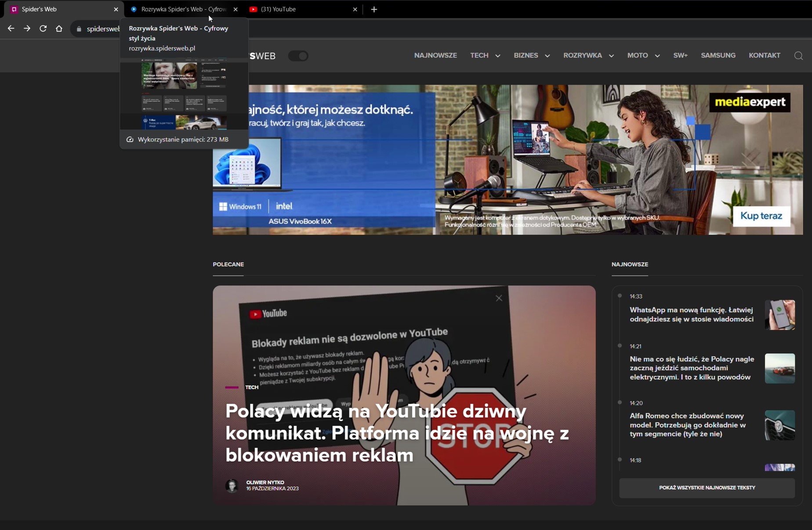Click the electric cars article thumbnail
This screenshot has width=812, height=530.
click(779, 368)
